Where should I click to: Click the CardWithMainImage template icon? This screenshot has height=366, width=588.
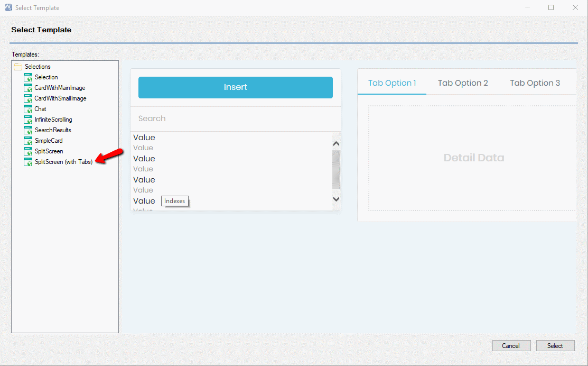[x=28, y=88]
